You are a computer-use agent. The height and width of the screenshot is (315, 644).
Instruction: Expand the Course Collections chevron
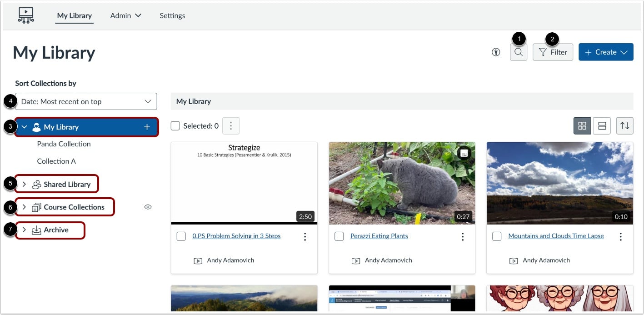24,207
